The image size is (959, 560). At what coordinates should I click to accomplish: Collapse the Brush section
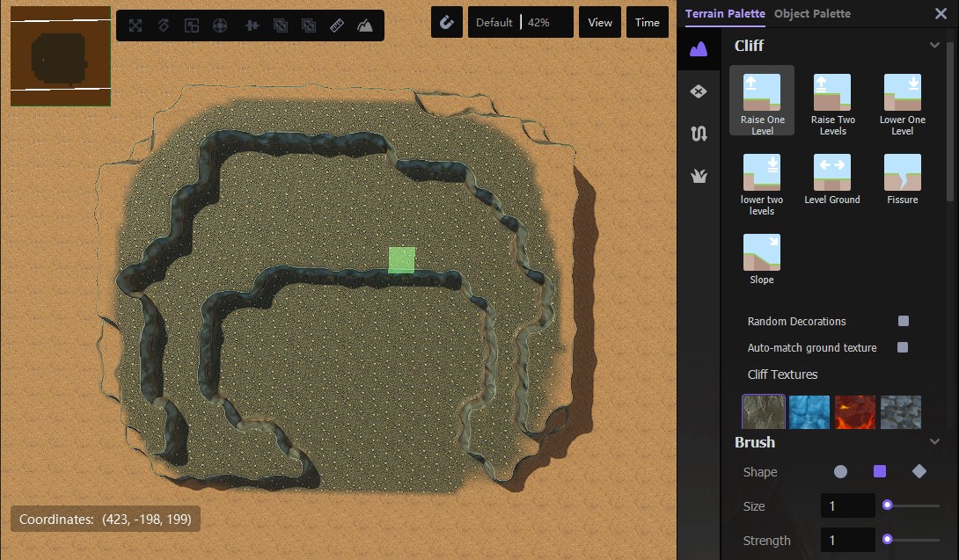coord(933,441)
